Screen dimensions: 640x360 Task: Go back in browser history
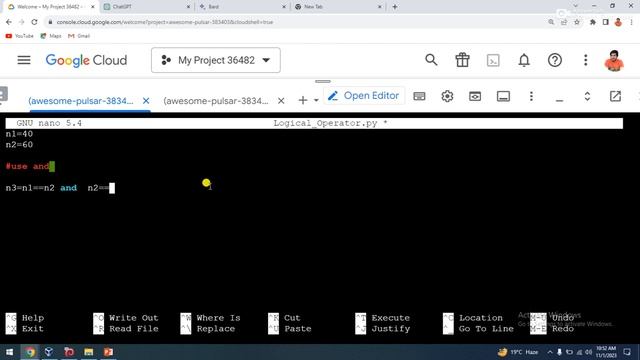tap(9, 22)
